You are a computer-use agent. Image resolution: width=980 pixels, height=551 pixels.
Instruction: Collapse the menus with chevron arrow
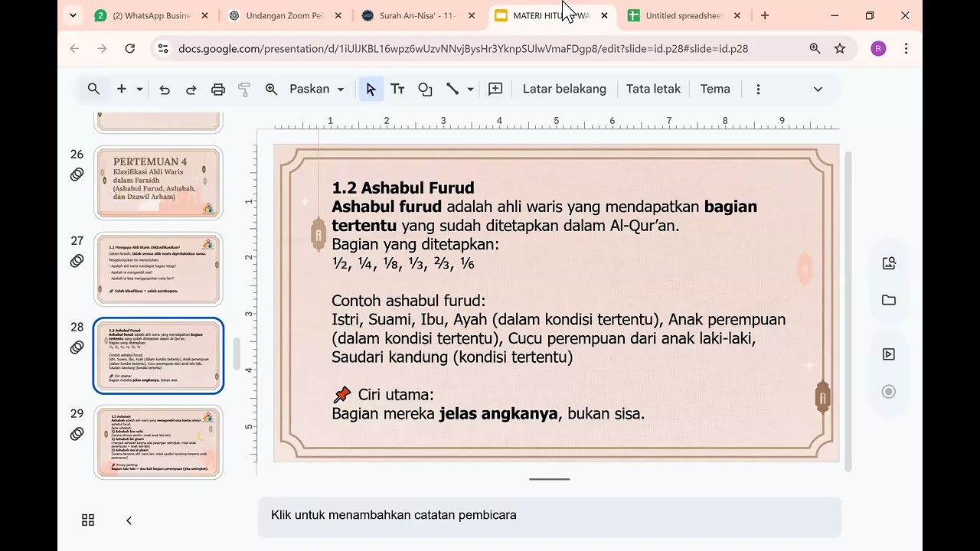click(x=818, y=90)
